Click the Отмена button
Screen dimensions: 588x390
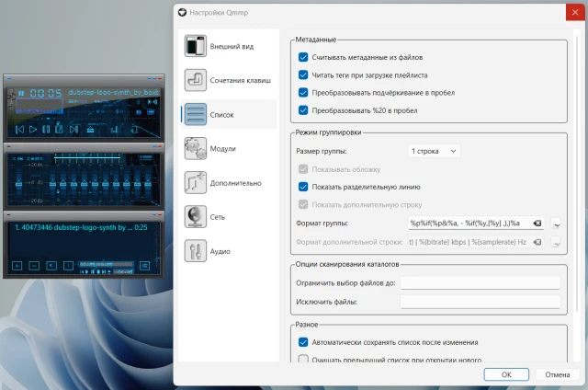[558, 374]
